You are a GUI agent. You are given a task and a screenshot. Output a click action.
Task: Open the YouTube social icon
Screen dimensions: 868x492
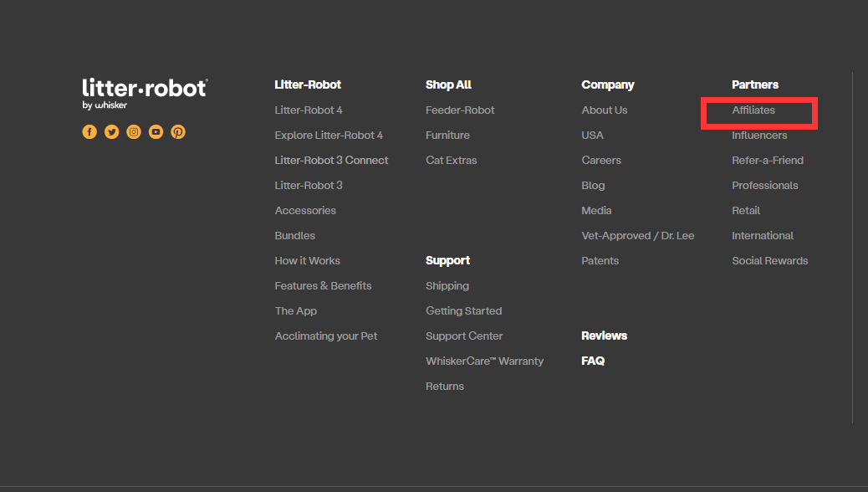point(156,132)
